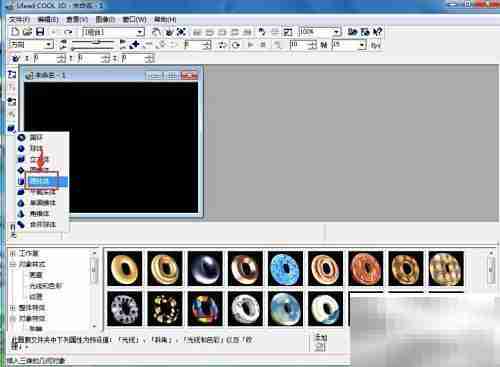Open the 图像(I) menu

click(105, 19)
